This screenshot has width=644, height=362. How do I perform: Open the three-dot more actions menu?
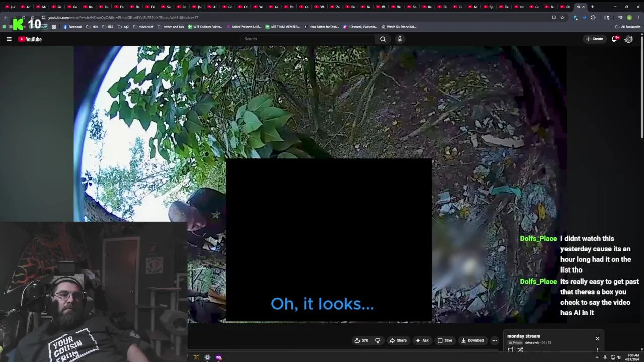pos(494,340)
